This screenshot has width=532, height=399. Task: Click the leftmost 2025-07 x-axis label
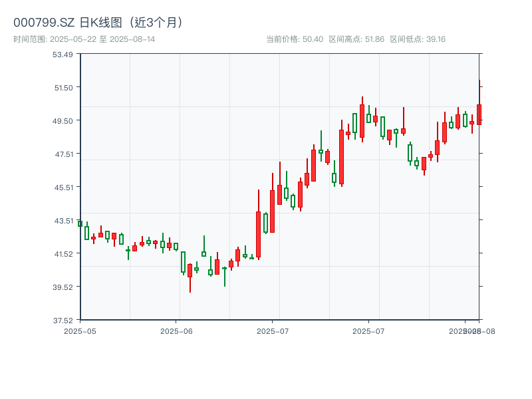click(273, 331)
